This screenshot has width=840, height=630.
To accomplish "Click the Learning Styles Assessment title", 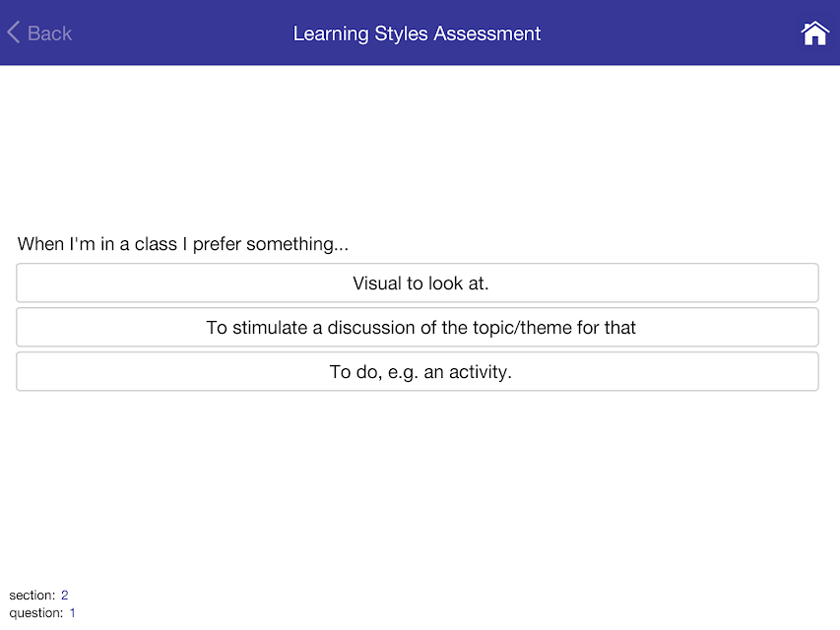I will [417, 33].
